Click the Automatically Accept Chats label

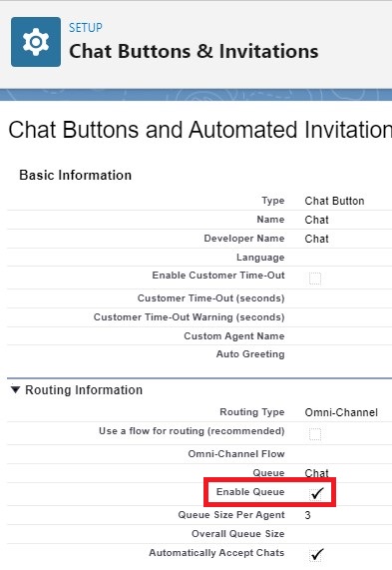click(216, 553)
